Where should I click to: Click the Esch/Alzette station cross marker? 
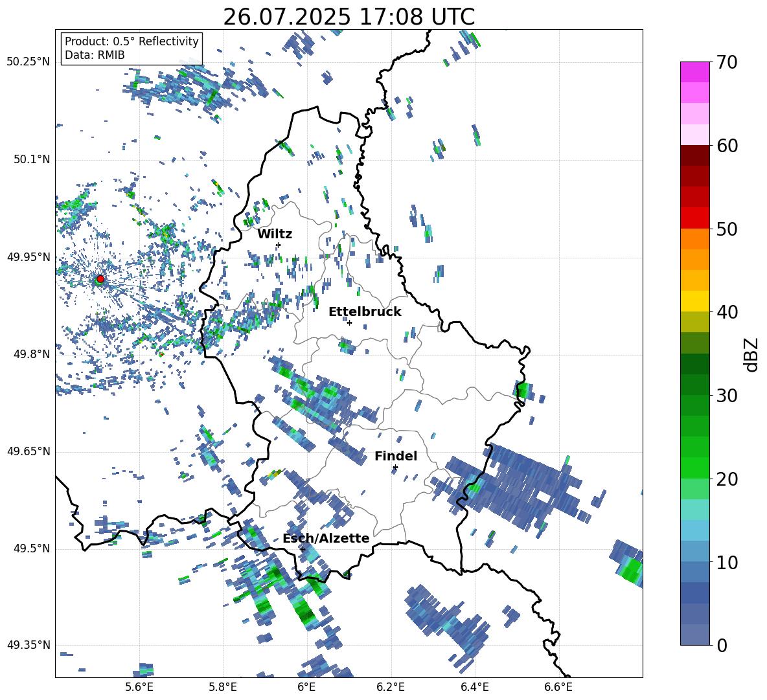(x=303, y=549)
